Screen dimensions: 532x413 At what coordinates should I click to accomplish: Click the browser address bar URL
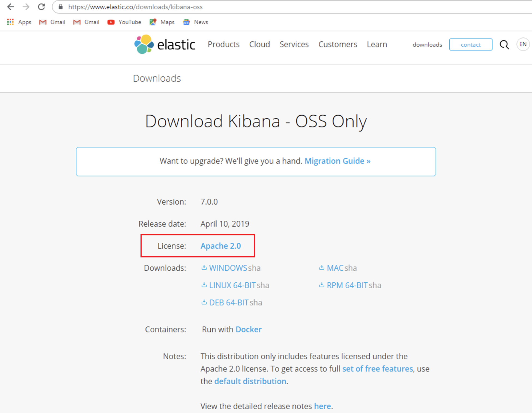(135, 7)
